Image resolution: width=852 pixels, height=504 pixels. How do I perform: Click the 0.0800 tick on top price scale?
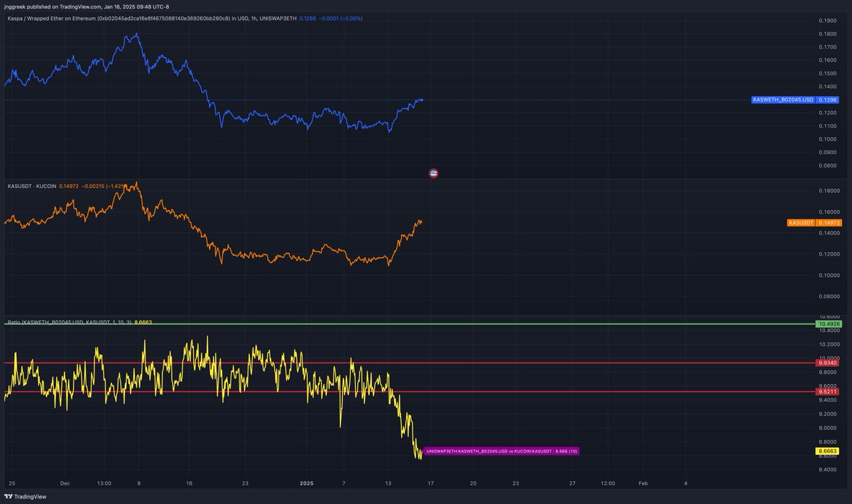827,165
